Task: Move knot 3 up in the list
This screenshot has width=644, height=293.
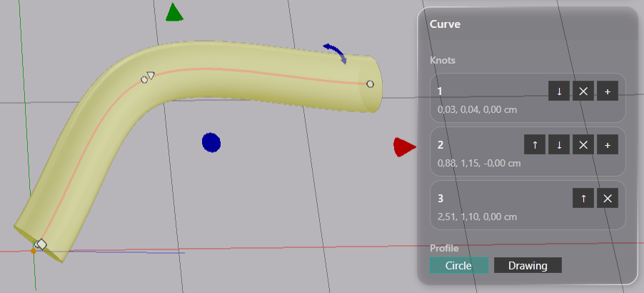Action: 583,199
